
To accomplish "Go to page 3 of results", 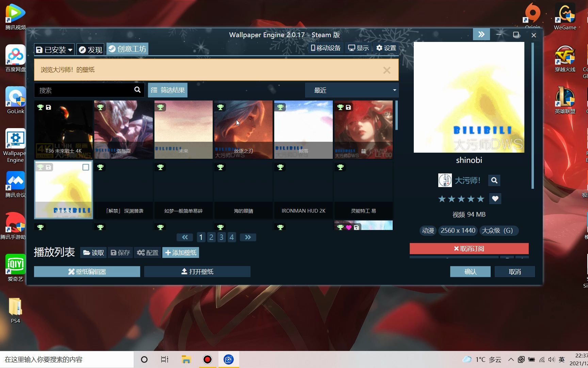I will click(x=222, y=237).
